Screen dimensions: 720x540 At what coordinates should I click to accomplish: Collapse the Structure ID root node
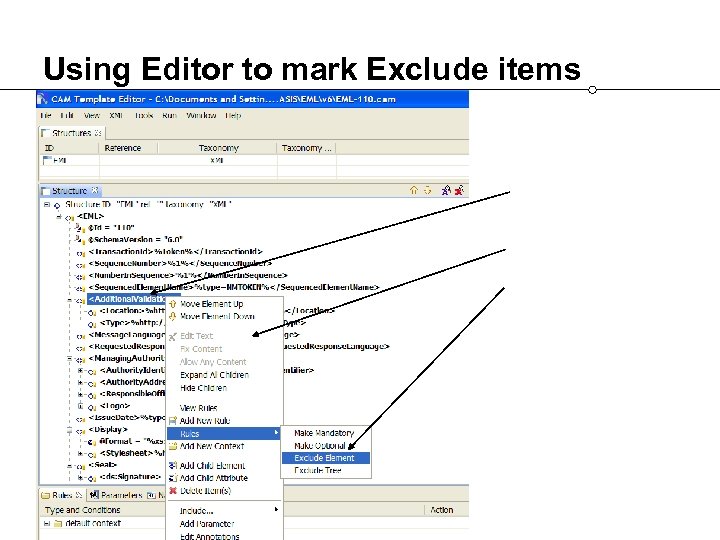tap(46, 204)
